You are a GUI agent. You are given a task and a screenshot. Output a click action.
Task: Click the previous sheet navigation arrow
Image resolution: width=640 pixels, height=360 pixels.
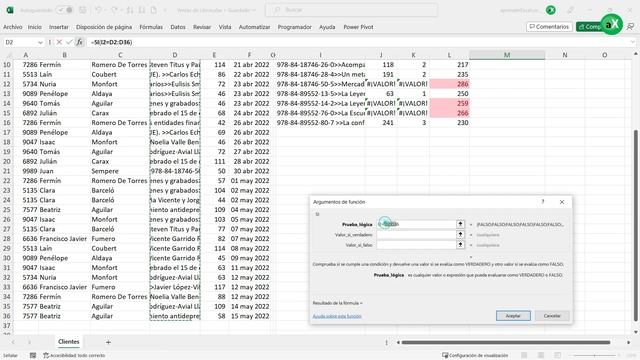(13, 342)
